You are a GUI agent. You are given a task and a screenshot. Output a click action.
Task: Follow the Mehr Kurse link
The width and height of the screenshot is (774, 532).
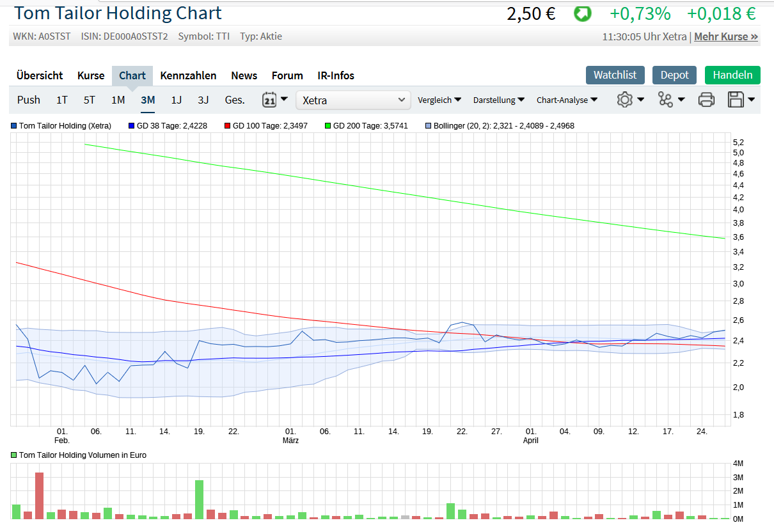coord(726,36)
